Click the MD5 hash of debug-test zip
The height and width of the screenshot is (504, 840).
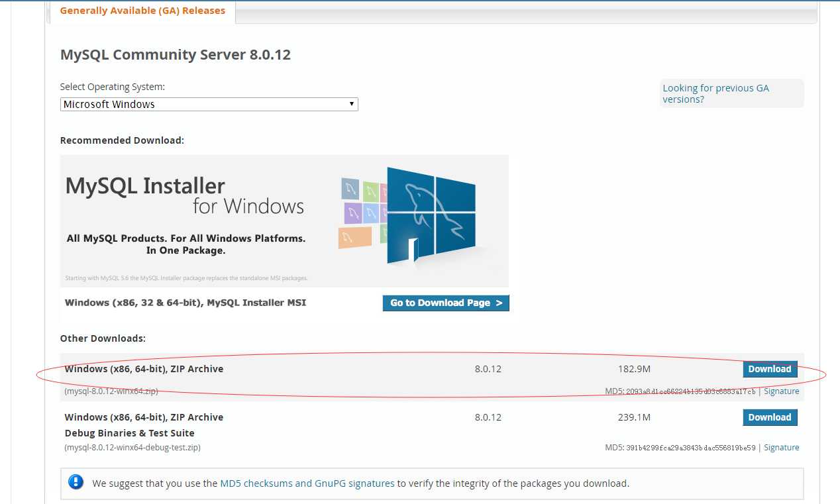pyautogui.click(x=690, y=448)
